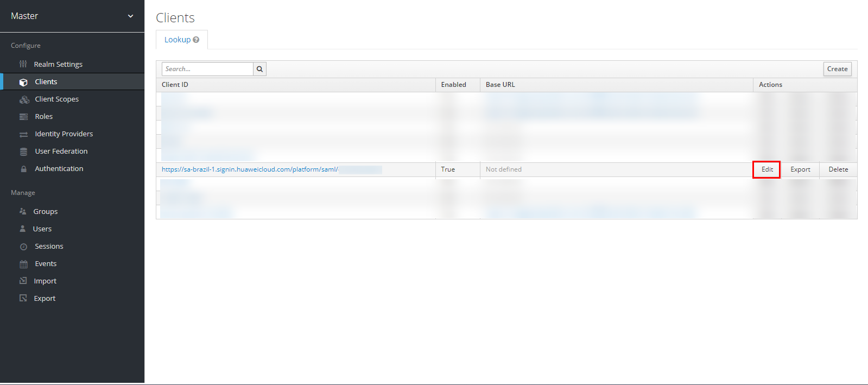Click the User Federation database icon
The width and height of the screenshot is (868, 385).
tap(23, 152)
